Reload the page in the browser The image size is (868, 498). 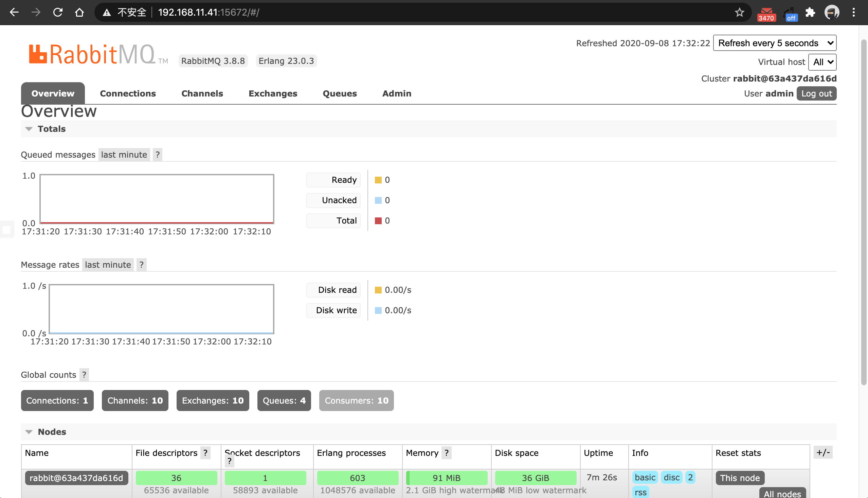[x=58, y=12]
